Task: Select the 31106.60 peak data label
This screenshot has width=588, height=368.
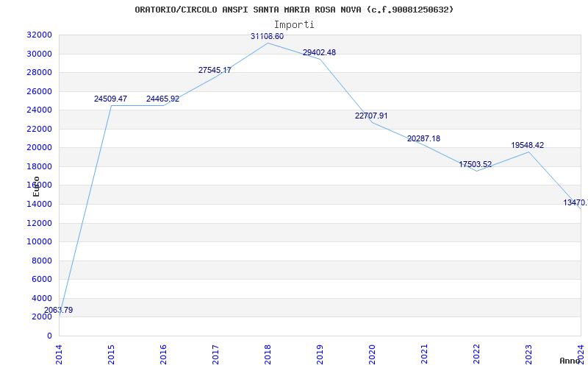Action: coord(267,36)
